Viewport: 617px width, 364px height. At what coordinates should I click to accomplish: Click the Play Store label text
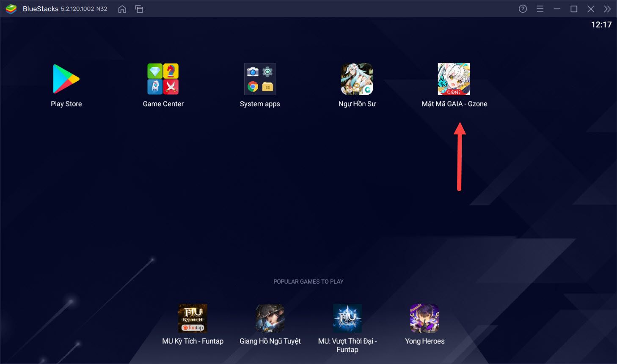pyautogui.click(x=66, y=104)
